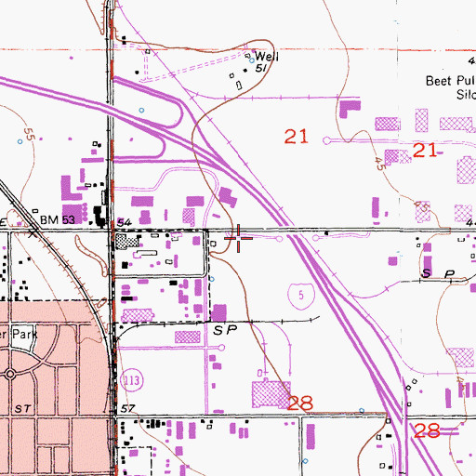Click the elevation value '57'
Image resolution: width=476 pixels, height=476 pixels.
(x=127, y=409)
